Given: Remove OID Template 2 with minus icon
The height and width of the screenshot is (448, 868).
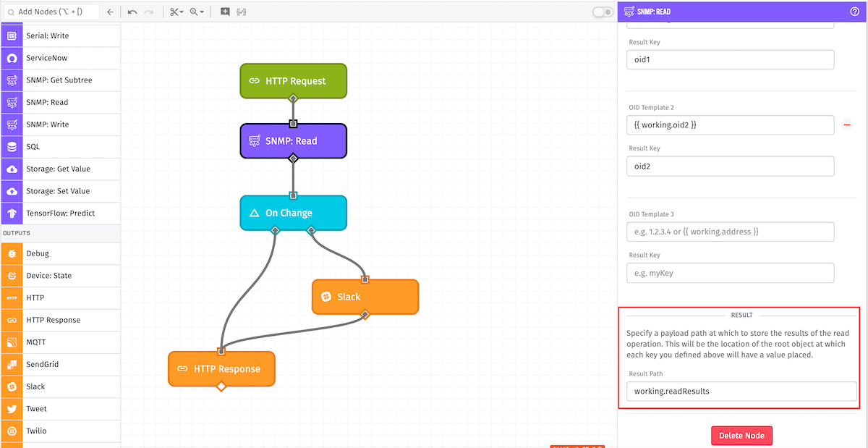Looking at the screenshot, I should [x=847, y=125].
